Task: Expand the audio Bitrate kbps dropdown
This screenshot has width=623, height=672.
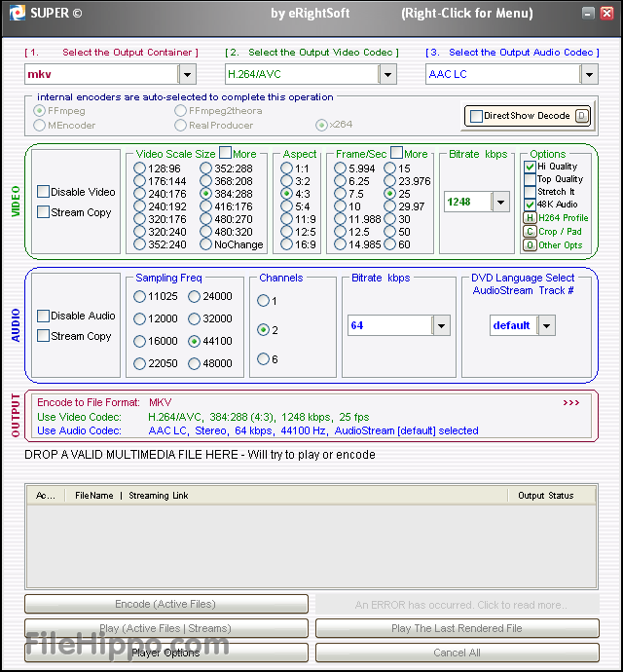Action: pyautogui.click(x=441, y=325)
